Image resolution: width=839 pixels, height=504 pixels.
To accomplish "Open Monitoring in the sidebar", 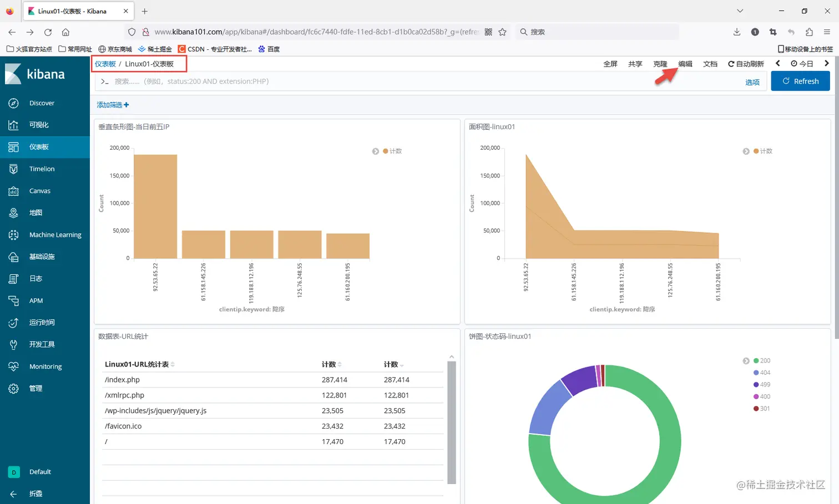I will 44,366.
